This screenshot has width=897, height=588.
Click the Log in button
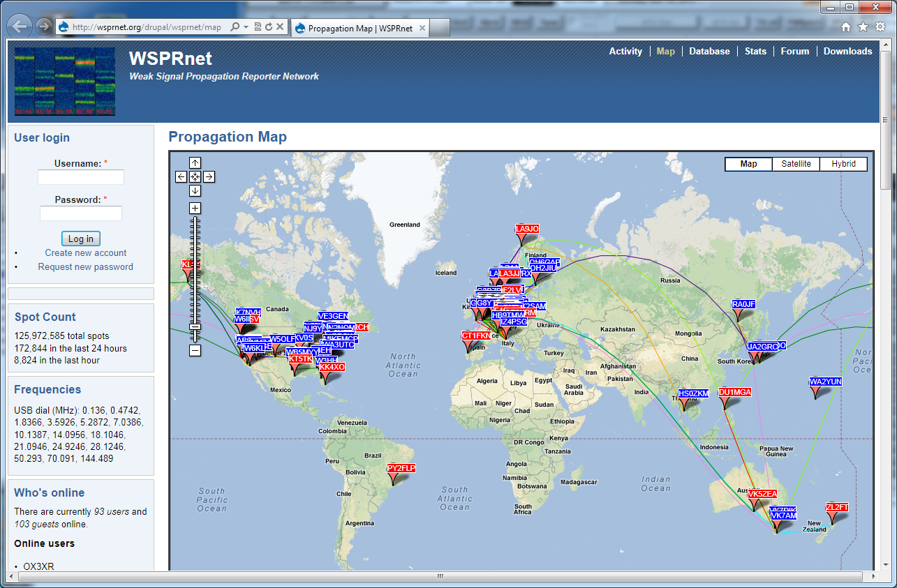(81, 239)
